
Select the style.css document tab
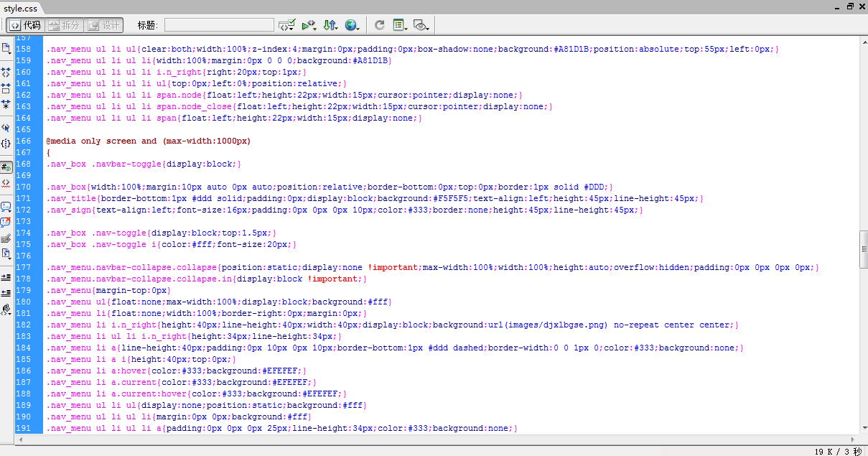click(21, 8)
